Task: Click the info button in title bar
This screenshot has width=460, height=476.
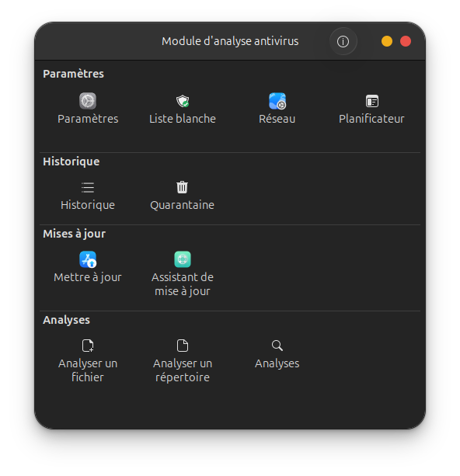Action: pyautogui.click(x=343, y=41)
